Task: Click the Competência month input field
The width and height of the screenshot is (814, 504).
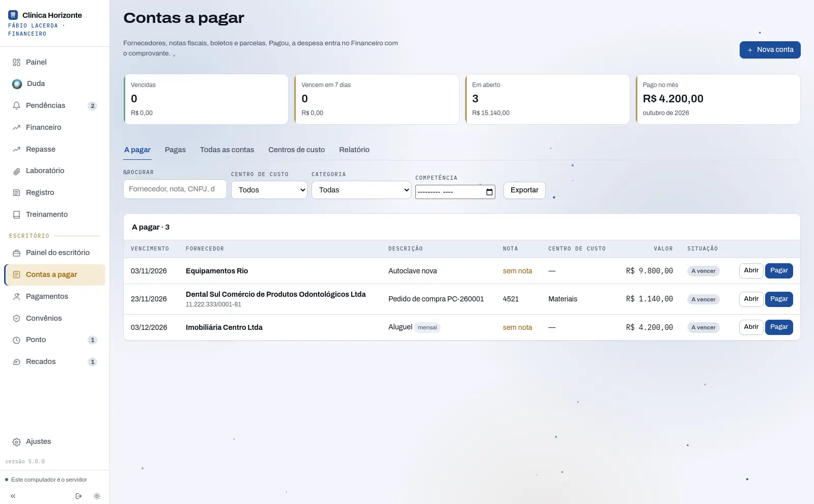Action: point(455,192)
